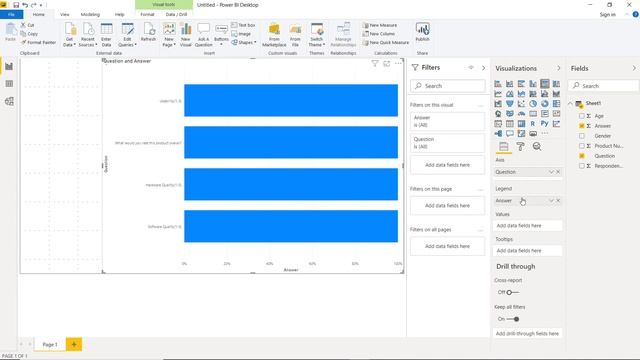
Task: Switch to the Data / Drill tab
Action: [x=176, y=14]
